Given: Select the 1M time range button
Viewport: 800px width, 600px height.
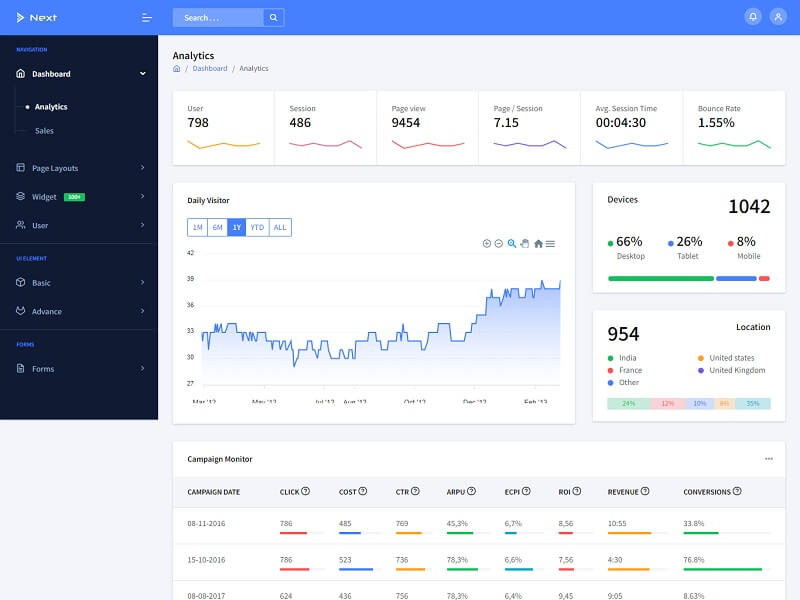Looking at the screenshot, I should (x=197, y=227).
